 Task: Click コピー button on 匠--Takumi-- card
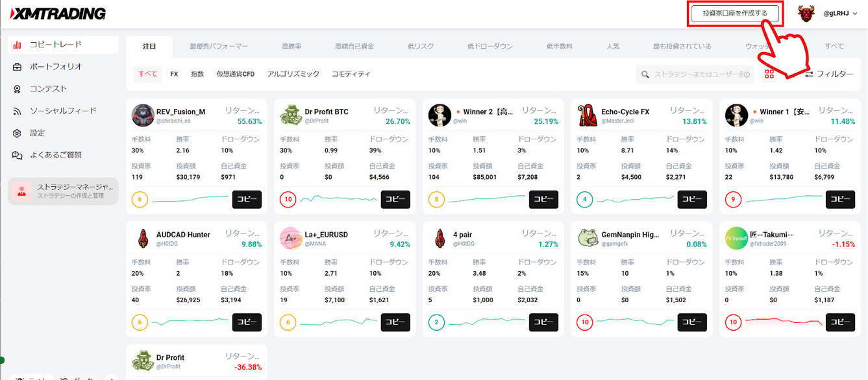tap(840, 322)
